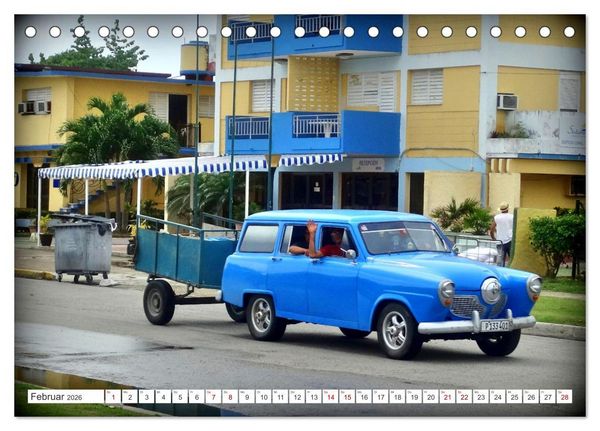Select day 26 in the calendar strip
The height and width of the screenshot is (431, 600).
pos(532,397)
